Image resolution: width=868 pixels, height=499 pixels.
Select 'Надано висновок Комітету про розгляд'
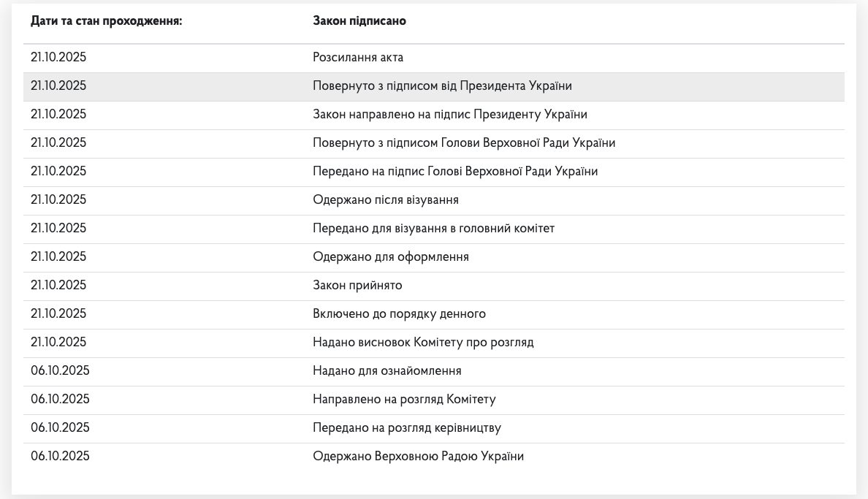423,343
